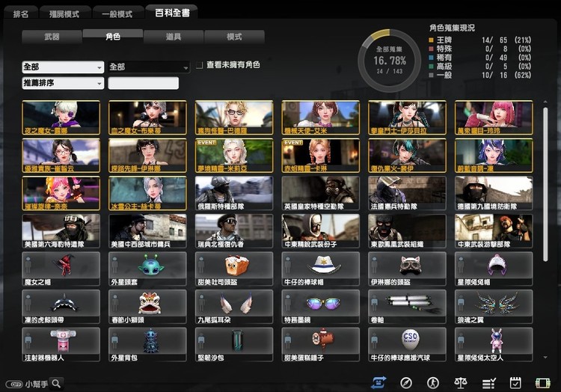Expand the 推薦排序 sort dropdown

pyautogui.click(x=63, y=83)
